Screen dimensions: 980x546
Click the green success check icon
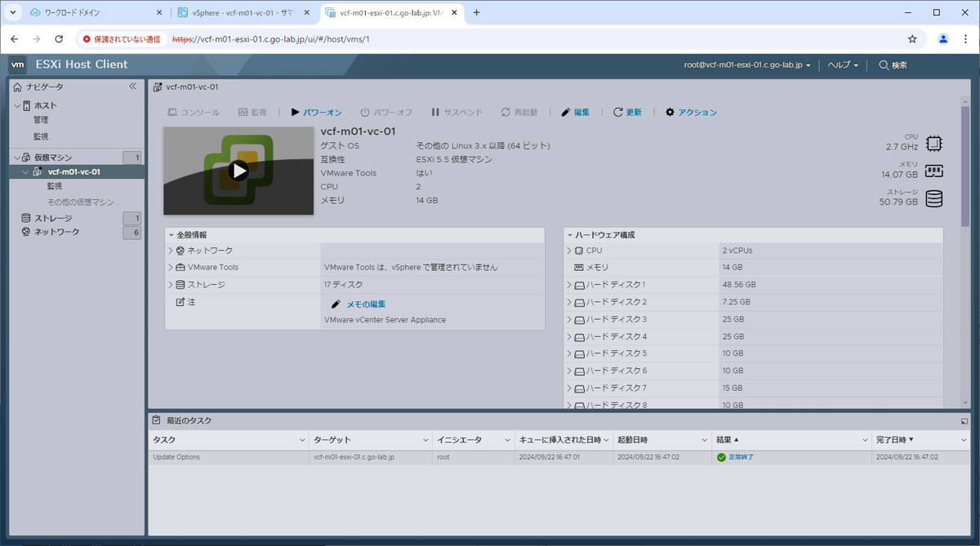point(721,457)
